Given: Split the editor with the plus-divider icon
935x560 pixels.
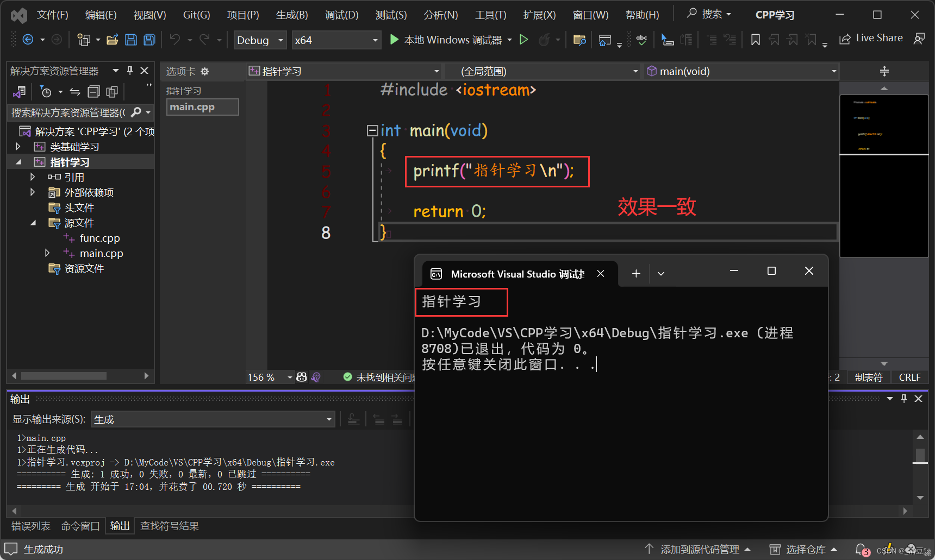Looking at the screenshot, I should click(884, 71).
